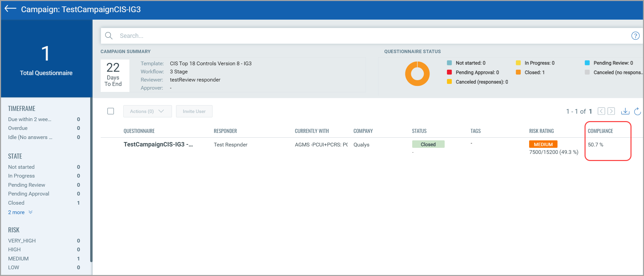
Task: Click the 50.7 % compliance value
Action: [595, 145]
